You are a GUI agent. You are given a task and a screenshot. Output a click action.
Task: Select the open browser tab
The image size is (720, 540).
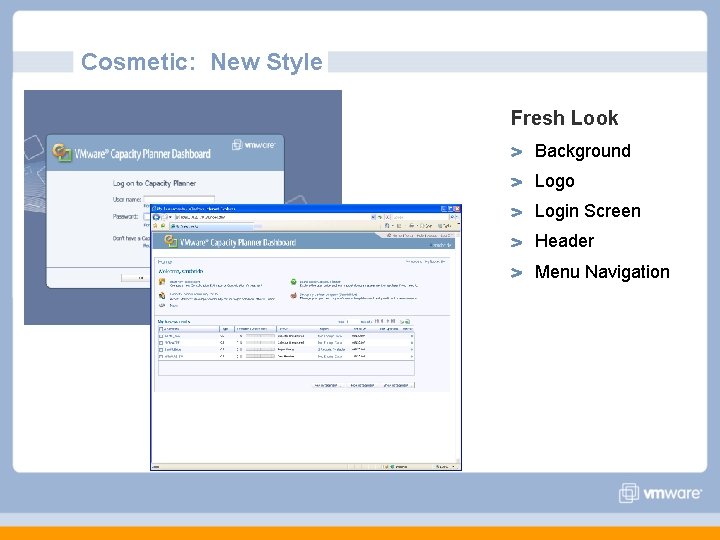211,226
